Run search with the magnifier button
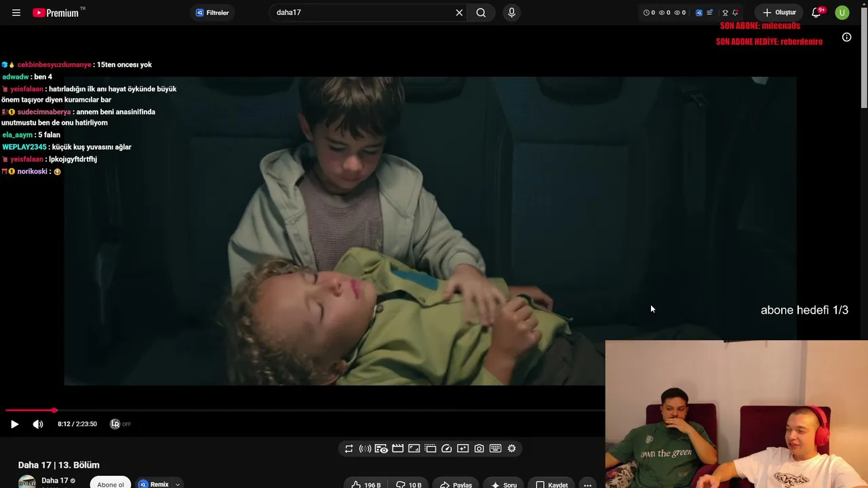The height and width of the screenshot is (488, 868). (x=481, y=12)
